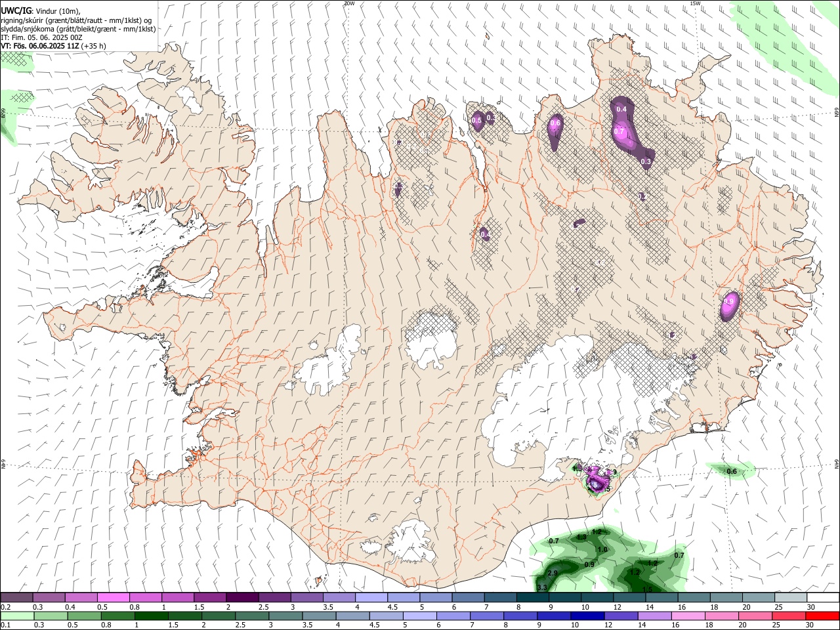The image size is (840, 630).
Task: Click the darkest green 1–1.5 legend swatch
Action: tap(153, 616)
